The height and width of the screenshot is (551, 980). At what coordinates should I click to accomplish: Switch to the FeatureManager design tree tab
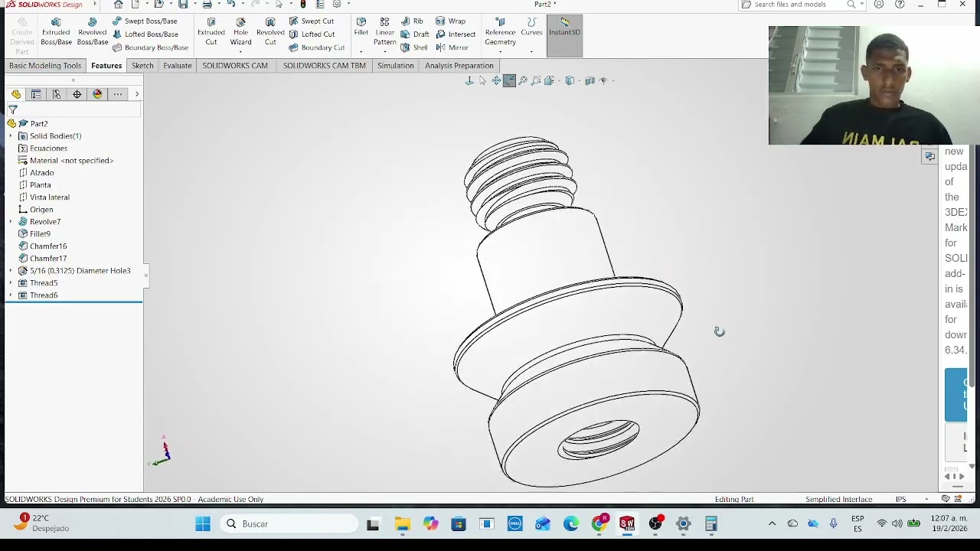pyautogui.click(x=16, y=94)
